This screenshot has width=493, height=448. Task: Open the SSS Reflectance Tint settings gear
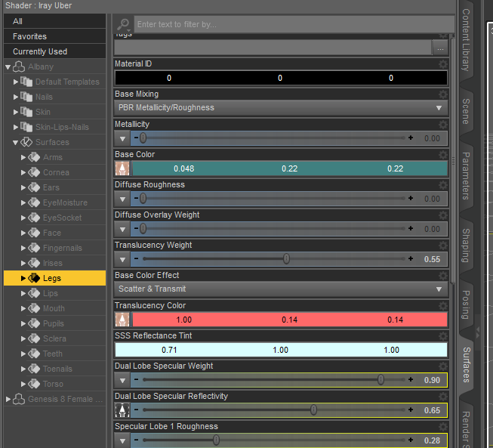pyautogui.click(x=443, y=336)
